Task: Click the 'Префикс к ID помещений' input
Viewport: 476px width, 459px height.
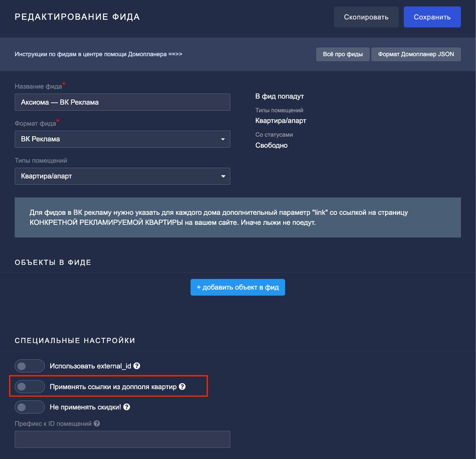Action: (122, 439)
